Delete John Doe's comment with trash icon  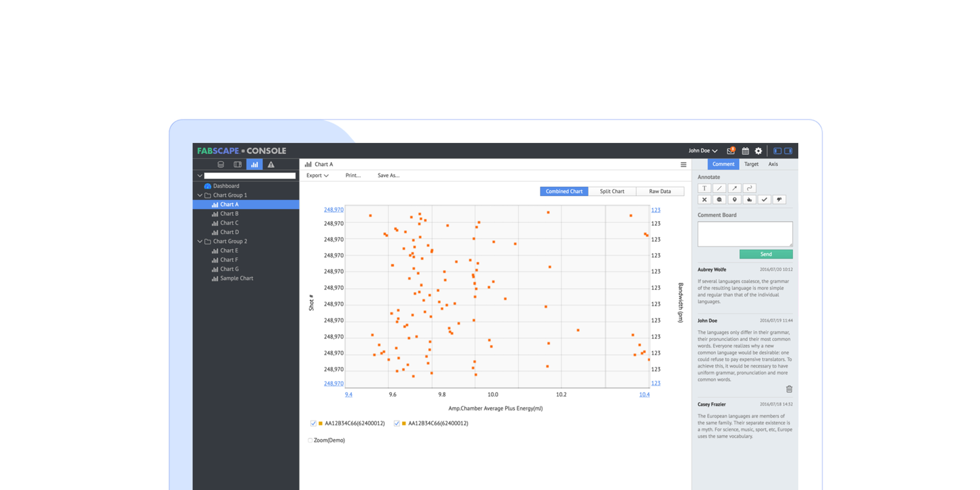click(x=789, y=389)
